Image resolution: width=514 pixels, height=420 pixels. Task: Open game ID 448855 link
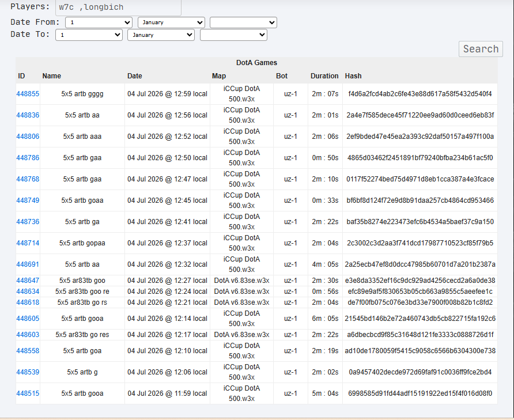pos(28,94)
